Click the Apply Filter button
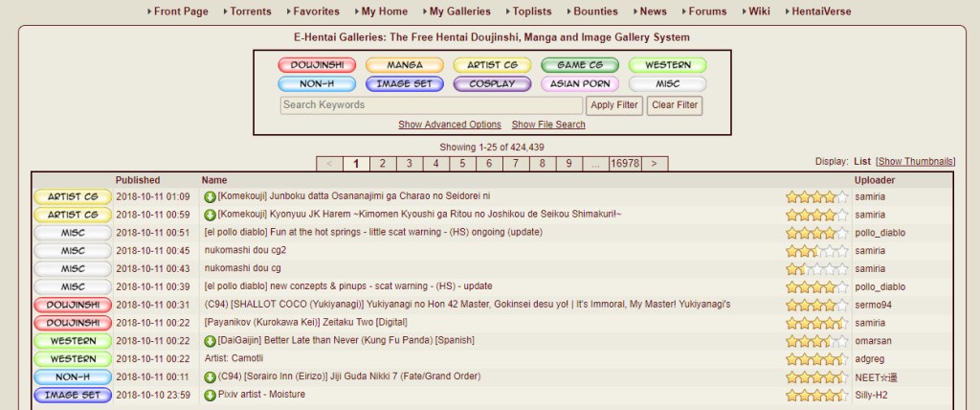Screen dimensions: 980x410 click(x=614, y=105)
